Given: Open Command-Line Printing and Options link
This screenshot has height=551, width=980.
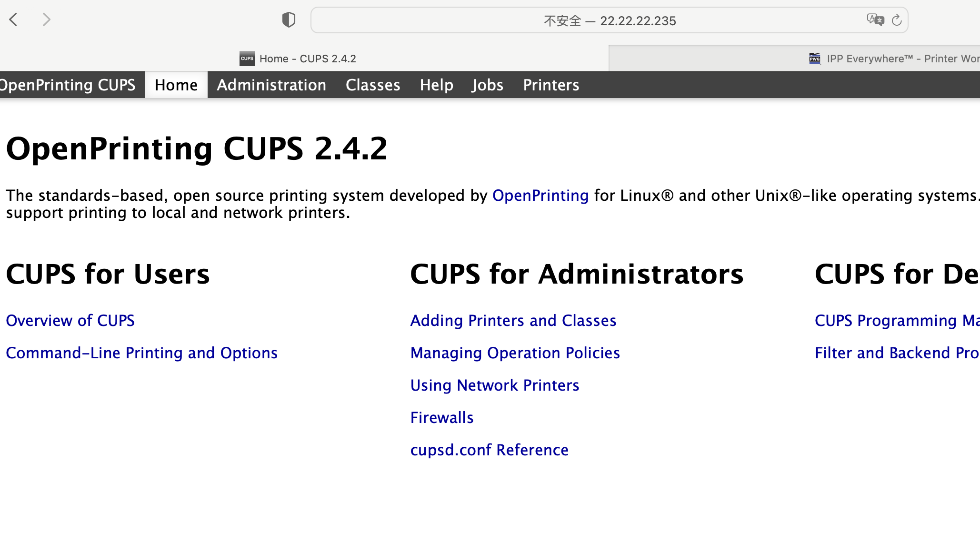Looking at the screenshot, I should click(x=142, y=353).
